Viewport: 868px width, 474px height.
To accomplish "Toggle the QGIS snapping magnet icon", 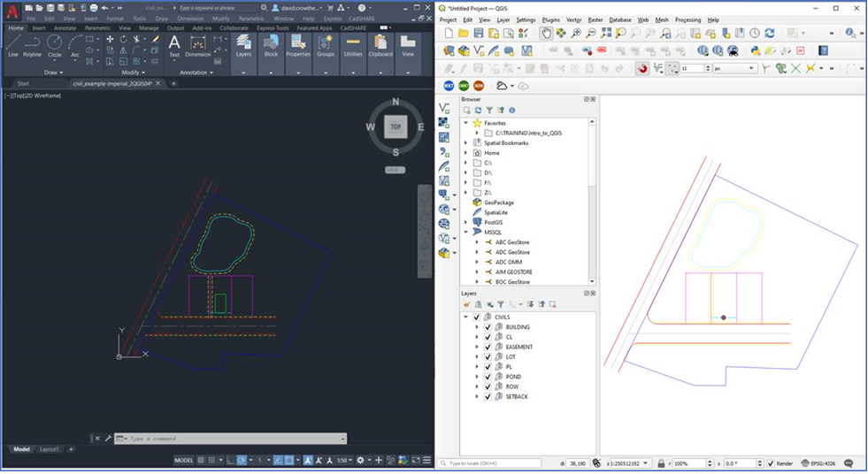I will pos(642,69).
